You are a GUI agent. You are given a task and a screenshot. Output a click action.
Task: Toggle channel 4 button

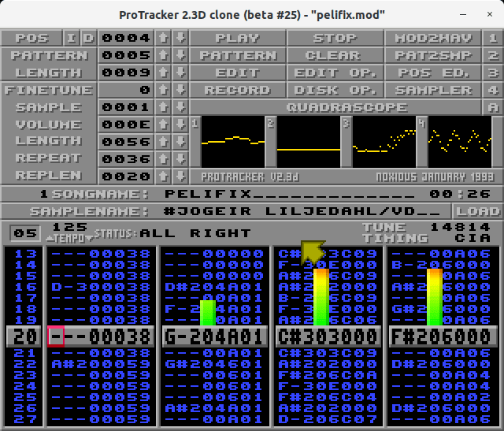click(x=493, y=90)
